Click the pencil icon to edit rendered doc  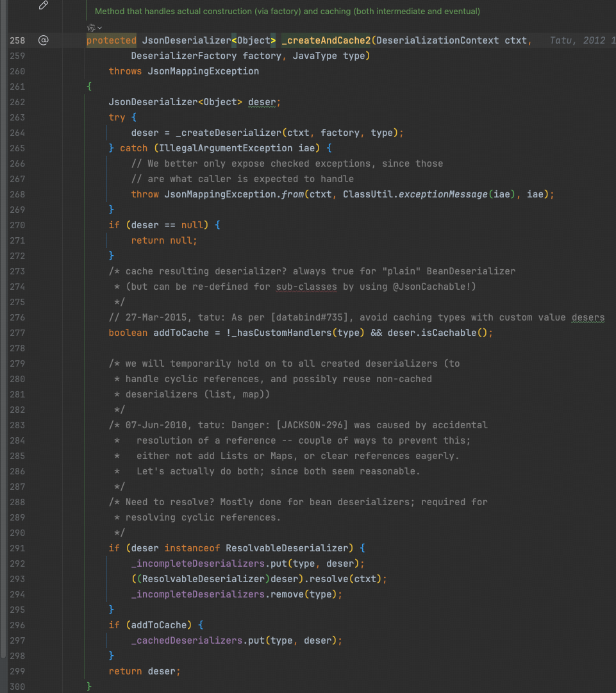pyautogui.click(x=44, y=6)
